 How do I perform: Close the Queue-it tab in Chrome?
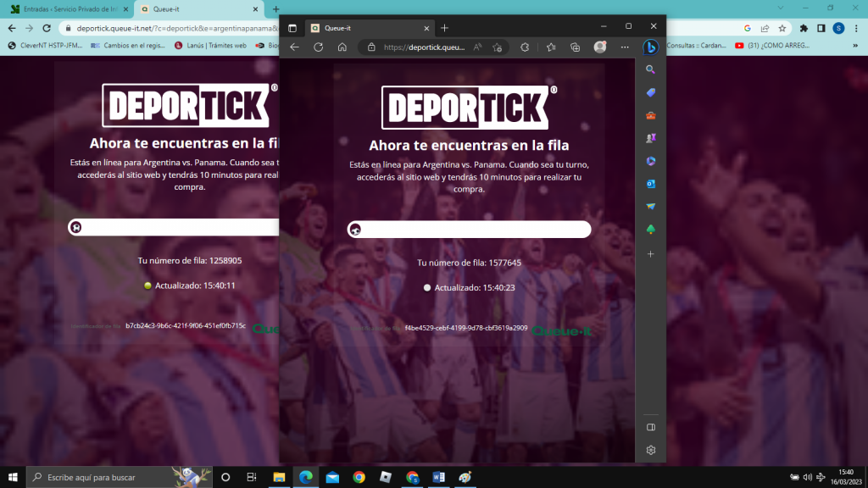point(255,9)
